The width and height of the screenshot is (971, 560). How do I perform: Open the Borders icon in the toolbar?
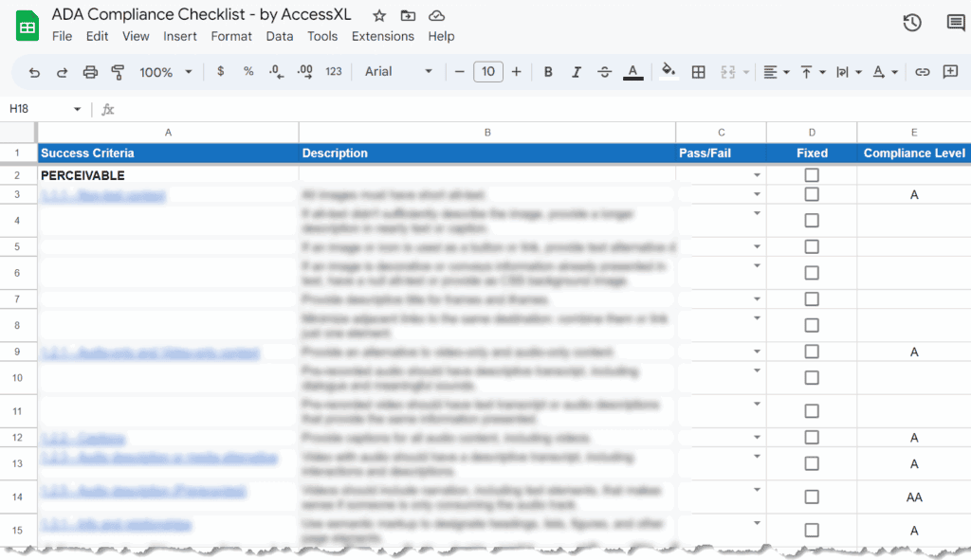click(x=699, y=71)
